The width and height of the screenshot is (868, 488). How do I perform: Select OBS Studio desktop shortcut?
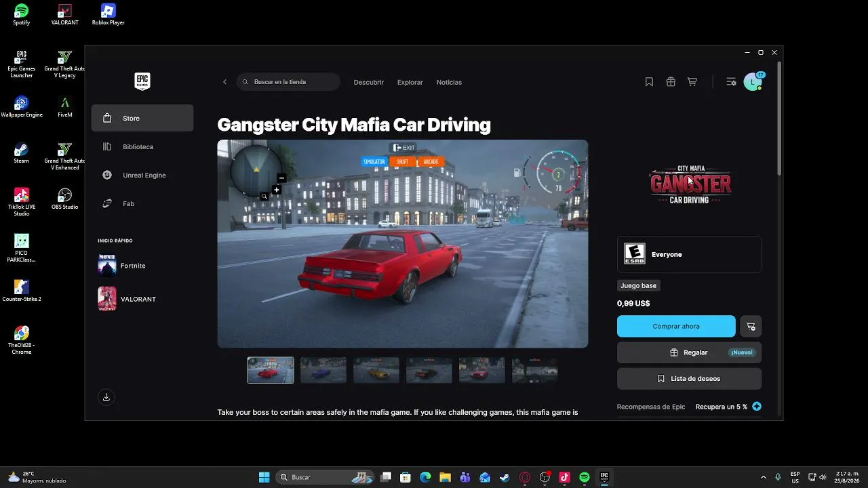click(x=65, y=199)
